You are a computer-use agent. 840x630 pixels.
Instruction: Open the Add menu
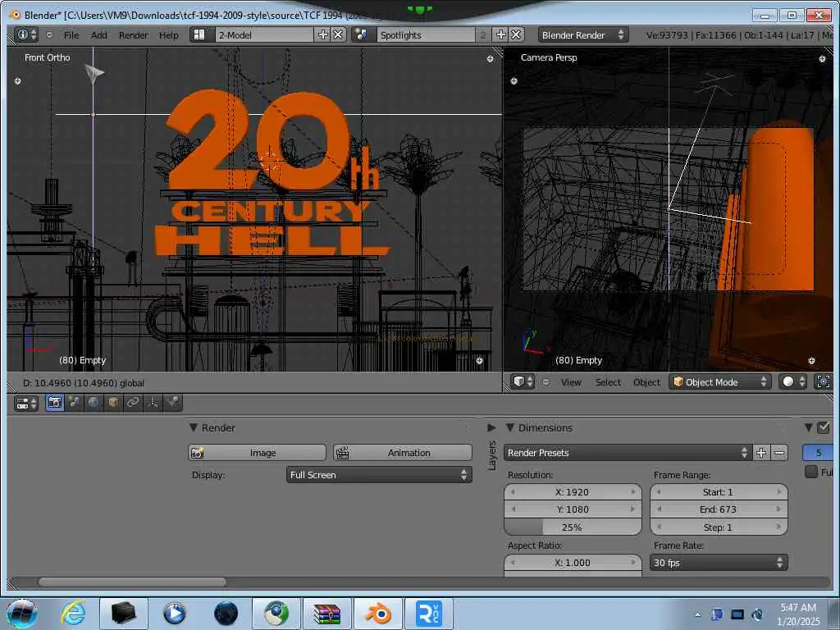coord(98,34)
